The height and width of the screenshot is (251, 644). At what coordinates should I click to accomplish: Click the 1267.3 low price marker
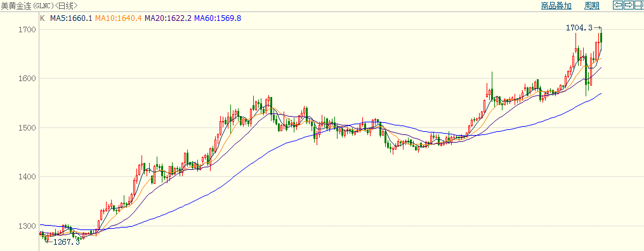coord(66,242)
